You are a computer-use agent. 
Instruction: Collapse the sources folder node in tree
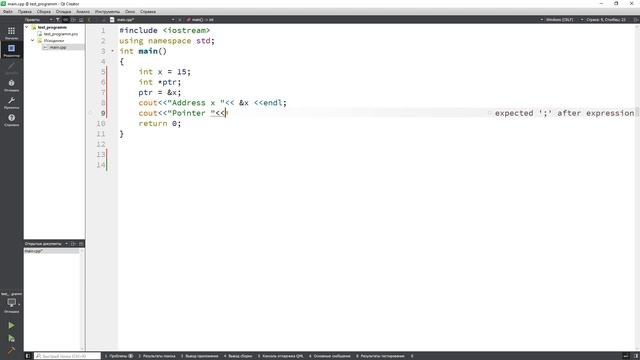(33, 41)
